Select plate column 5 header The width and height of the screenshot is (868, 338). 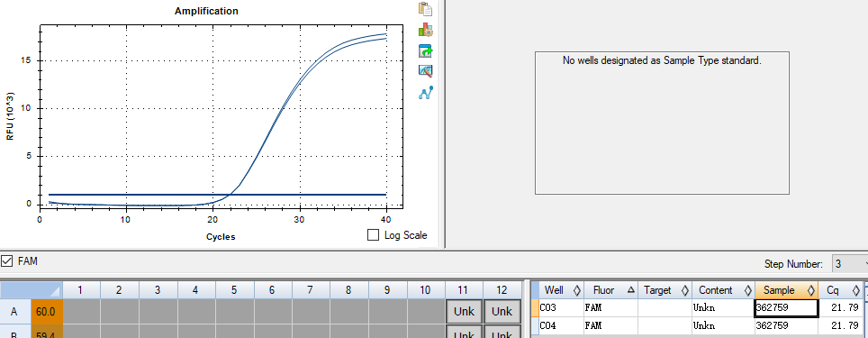point(234,290)
